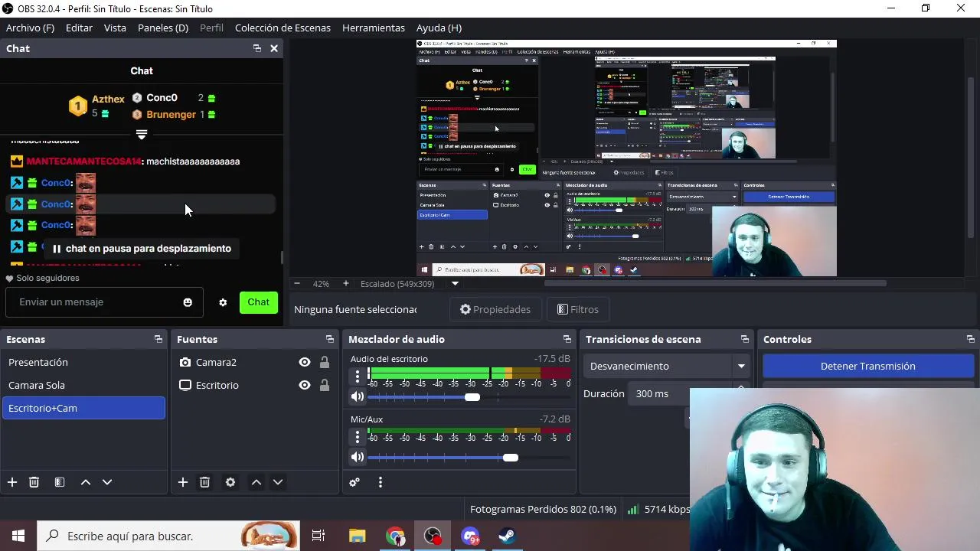Open Colección de Escenas menu
This screenshot has height=551, width=980.
[283, 28]
